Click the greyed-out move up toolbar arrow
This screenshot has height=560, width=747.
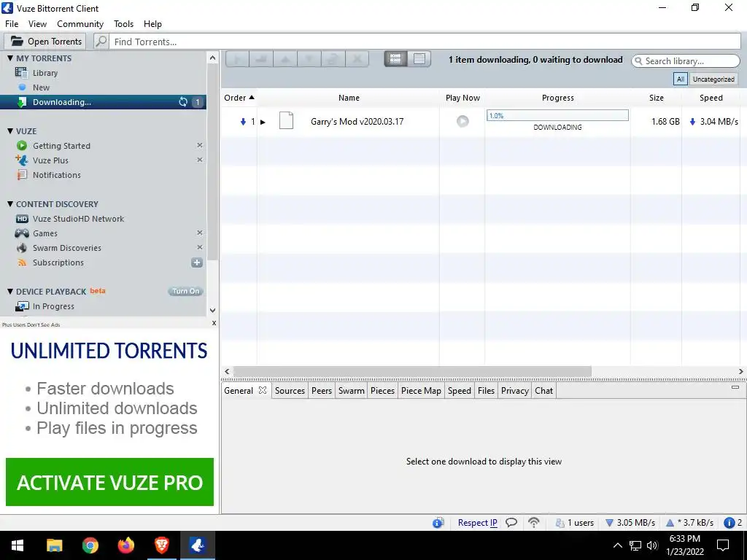click(285, 60)
